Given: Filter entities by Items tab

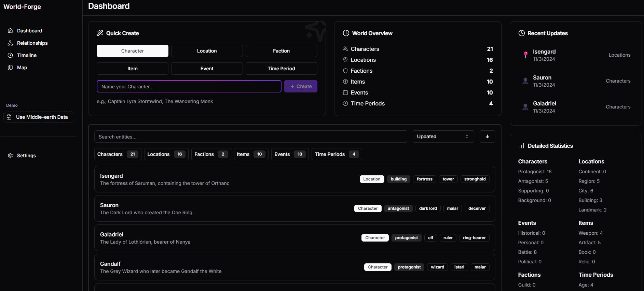Looking at the screenshot, I should tap(251, 154).
